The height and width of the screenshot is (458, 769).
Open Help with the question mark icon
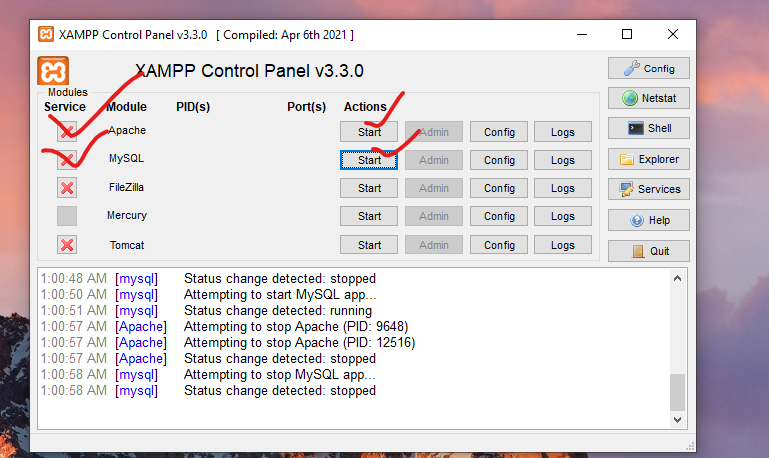649,220
